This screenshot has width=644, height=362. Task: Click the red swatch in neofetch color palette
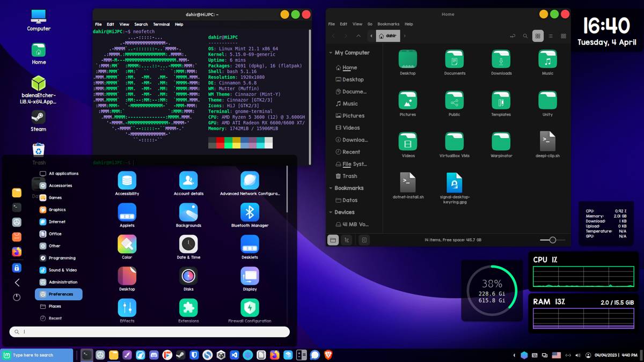(x=220, y=143)
